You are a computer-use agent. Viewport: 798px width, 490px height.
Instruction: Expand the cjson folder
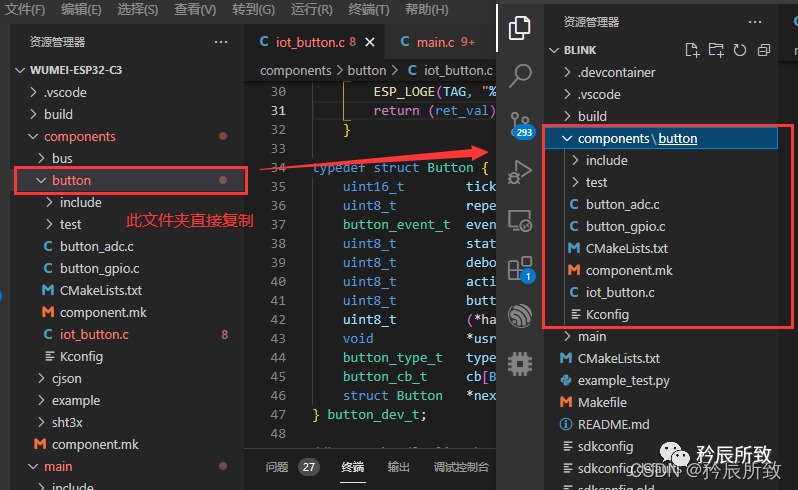coord(65,378)
